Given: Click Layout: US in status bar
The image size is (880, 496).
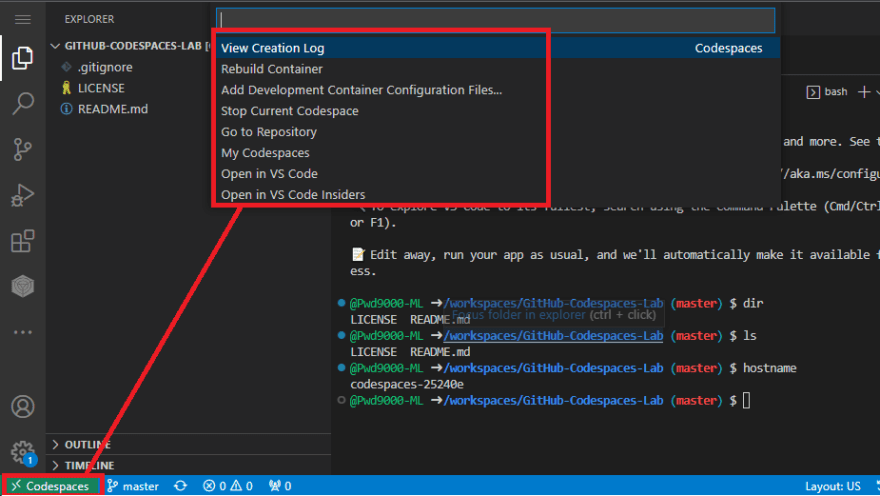Looking at the screenshot, I should [x=832, y=486].
